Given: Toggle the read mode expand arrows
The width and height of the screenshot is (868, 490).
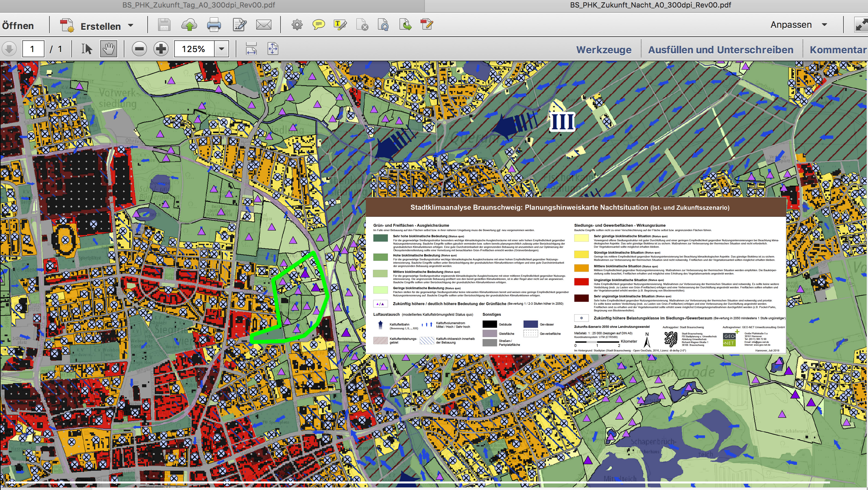Looking at the screenshot, I should pyautogui.click(x=861, y=25).
